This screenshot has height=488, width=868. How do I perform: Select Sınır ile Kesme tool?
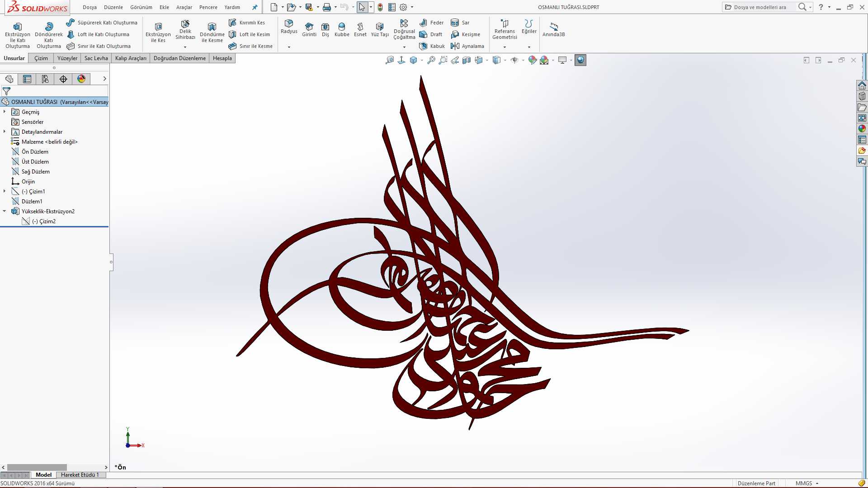pyautogui.click(x=250, y=46)
